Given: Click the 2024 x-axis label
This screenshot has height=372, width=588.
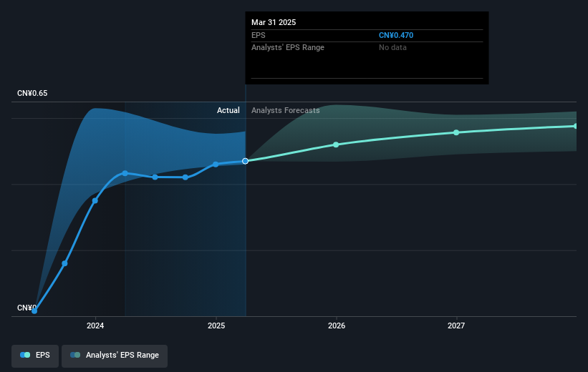Looking at the screenshot, I should coord(95,325).
